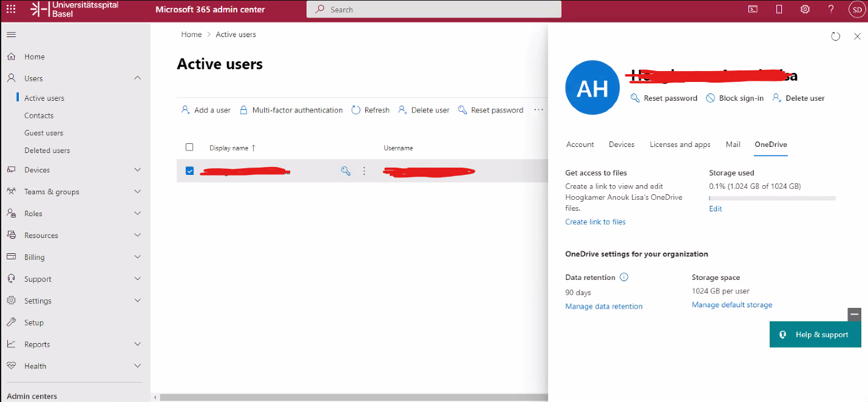Click the Devices icon in sidebar
868x402 pixels.
11,170
